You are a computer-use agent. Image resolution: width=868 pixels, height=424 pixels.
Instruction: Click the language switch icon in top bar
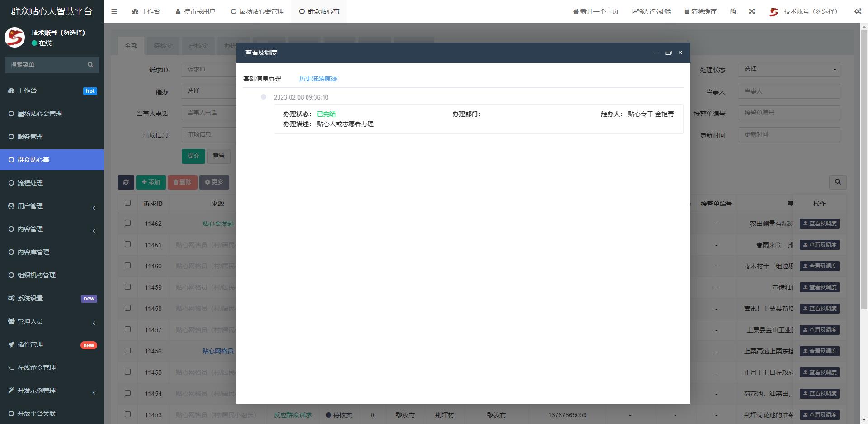coord(733,11)
